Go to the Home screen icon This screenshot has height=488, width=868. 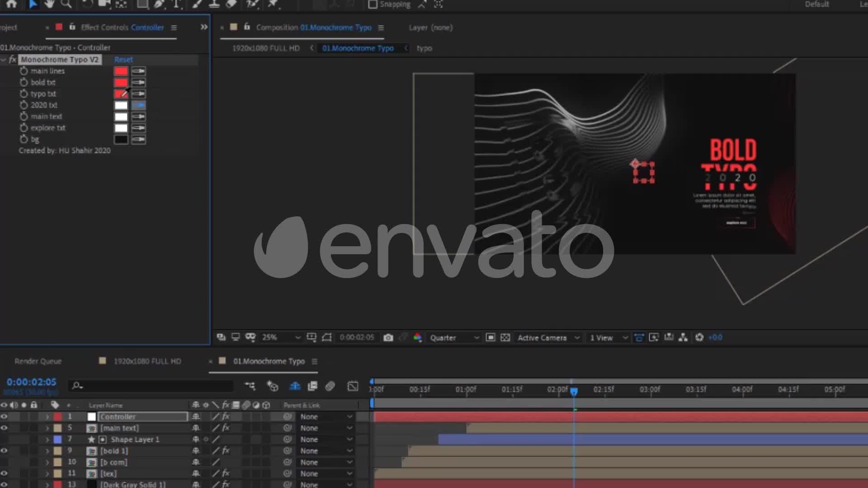click(x=12, y=4)
